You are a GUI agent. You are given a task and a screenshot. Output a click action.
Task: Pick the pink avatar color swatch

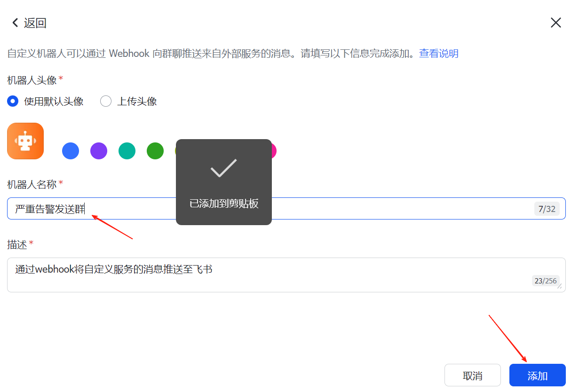coord(274,151)
